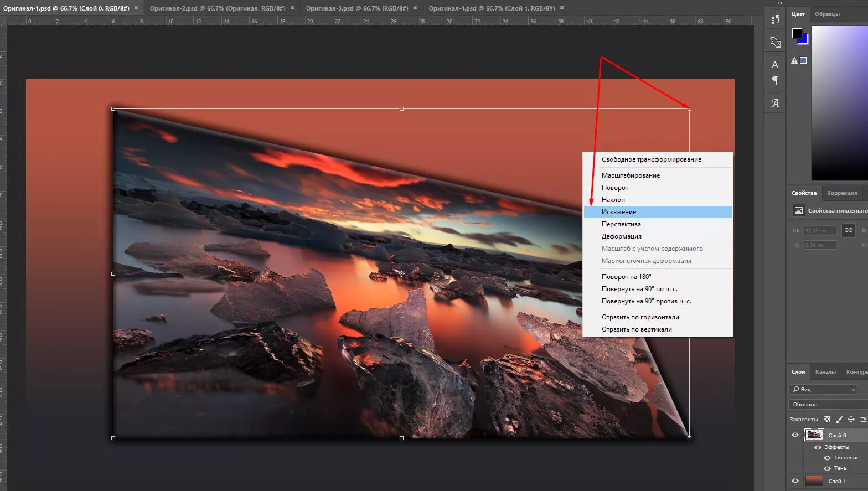Open the layer filter Вид dropdown
The width and height of the screenshot is (868, 491).
tap(823, 389)
